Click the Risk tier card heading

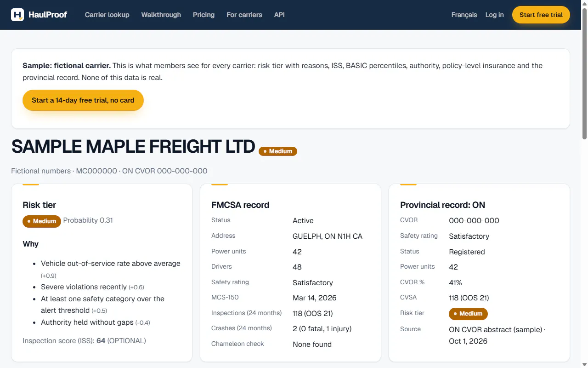pos(40,205)
